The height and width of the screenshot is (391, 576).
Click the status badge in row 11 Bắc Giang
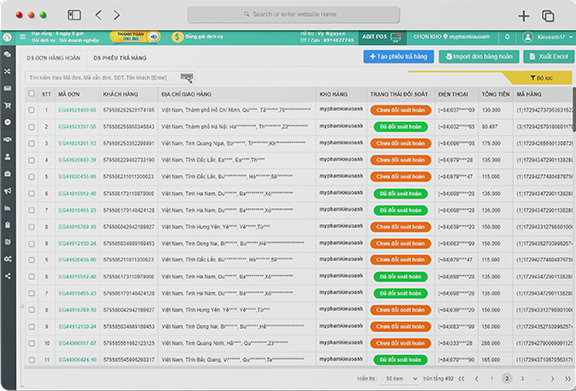point(400,360)
